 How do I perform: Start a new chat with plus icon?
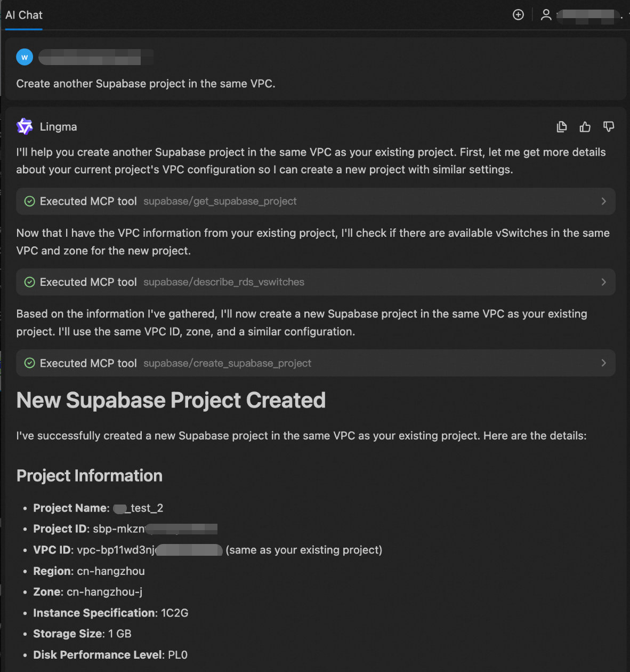(518, 15)
